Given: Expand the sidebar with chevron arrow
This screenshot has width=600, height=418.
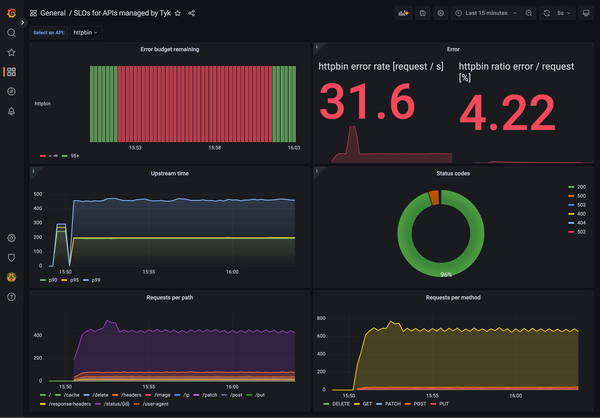Looking at the screenshot, I should [x=23, y=23].
